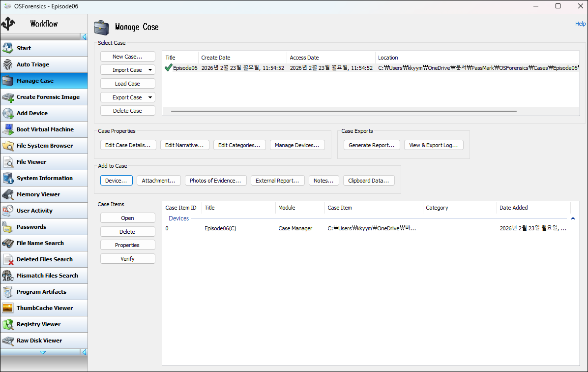Click the System Information icon
The height and width of the screenshot is (372, 588).
tap(7, 178)
